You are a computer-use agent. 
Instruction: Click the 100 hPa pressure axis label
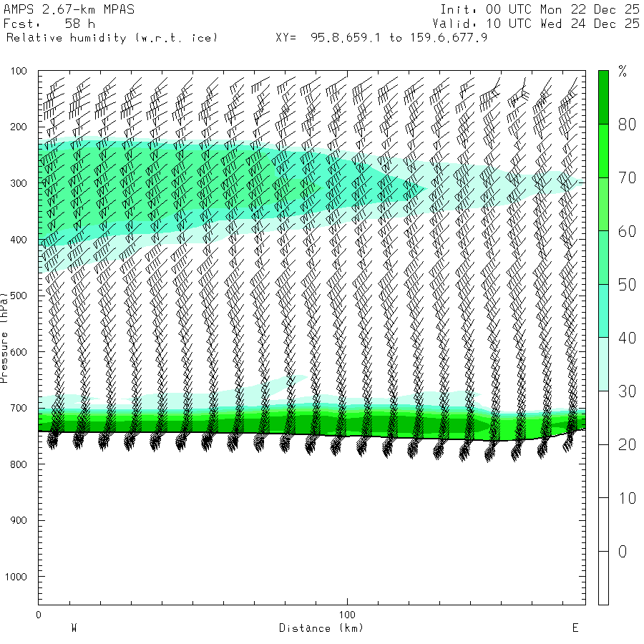click(19, 71)
